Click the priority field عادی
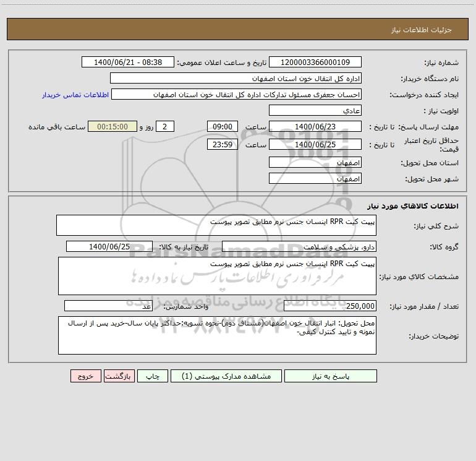Viewport: 476px width, 461px height. pos(315,111)
